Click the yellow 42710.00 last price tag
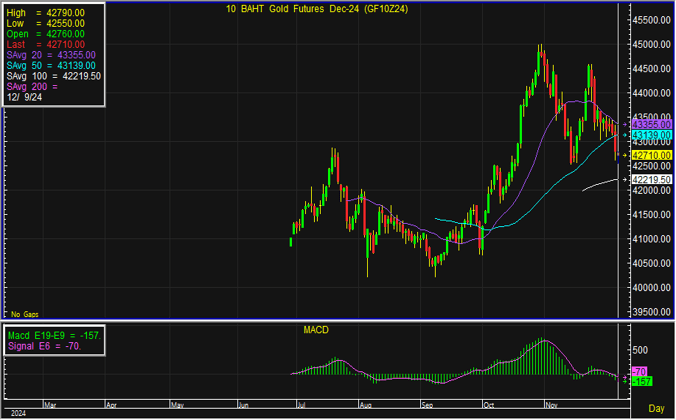This screenshot has width=676, height=420. [x=650, y=155]
